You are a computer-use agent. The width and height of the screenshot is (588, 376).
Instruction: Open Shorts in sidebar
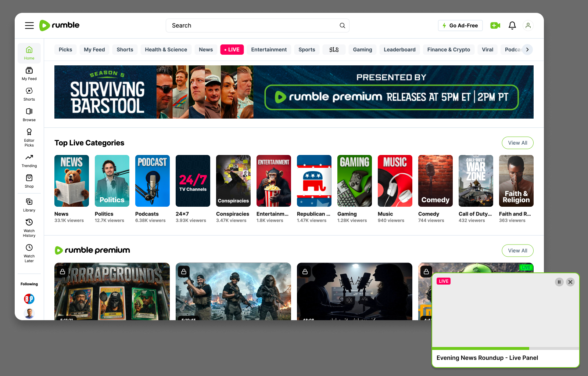(29, 94)
